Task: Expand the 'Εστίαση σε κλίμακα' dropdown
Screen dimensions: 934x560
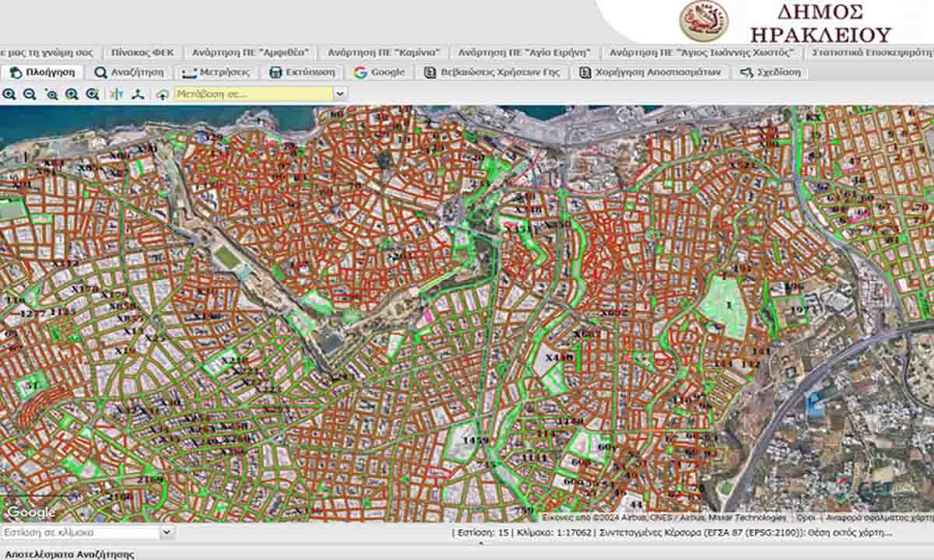Action: coord(167,533)
